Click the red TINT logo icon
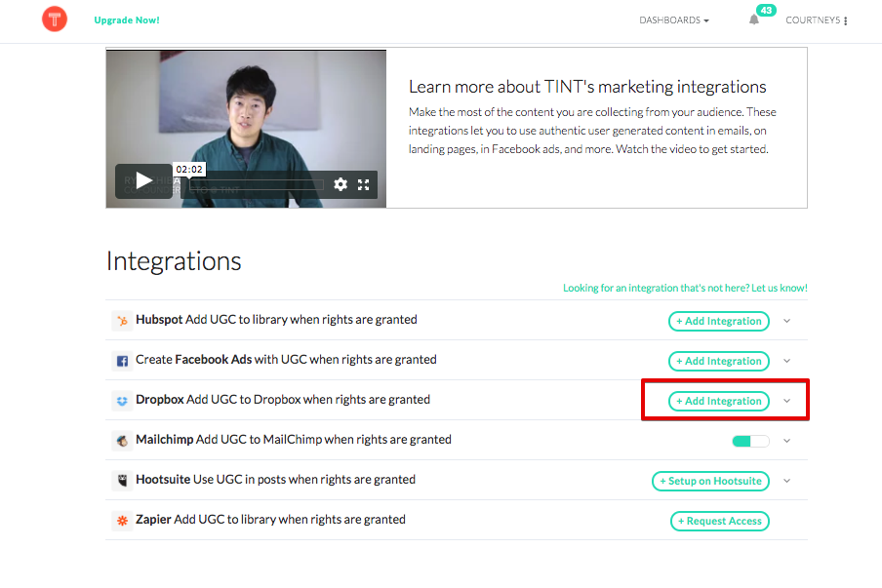 pos(55,20)
